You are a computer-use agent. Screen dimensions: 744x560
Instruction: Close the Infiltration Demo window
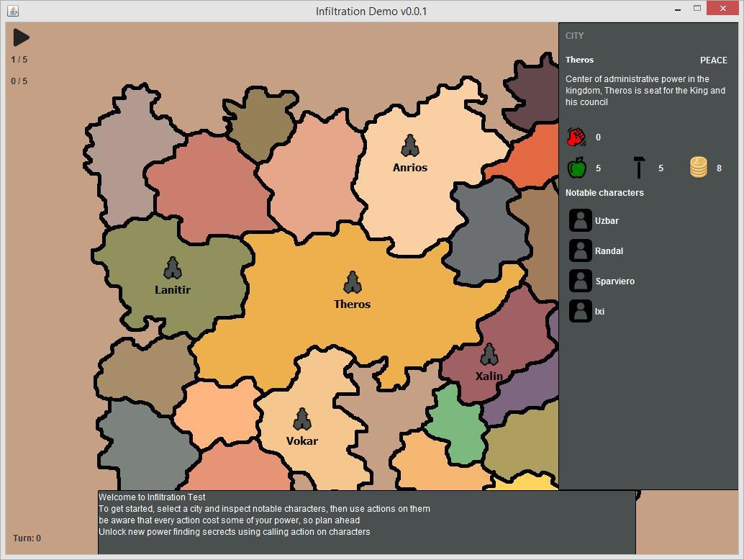722,8
